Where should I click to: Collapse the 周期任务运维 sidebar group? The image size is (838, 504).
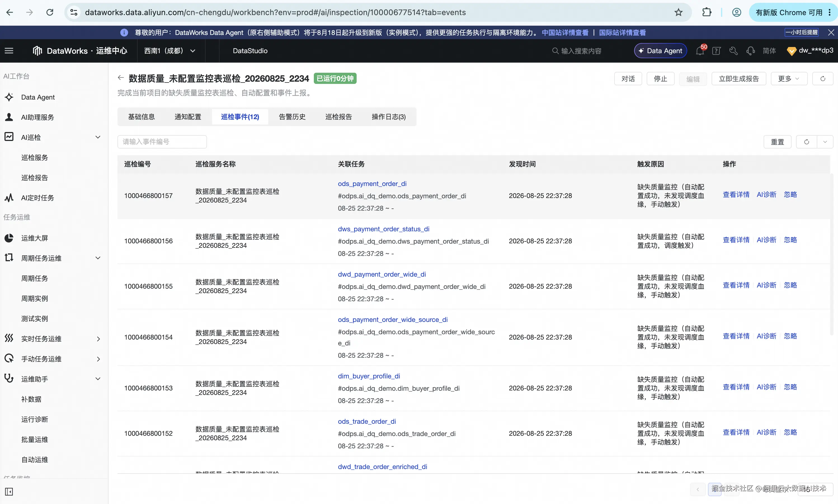coord(98,258)
